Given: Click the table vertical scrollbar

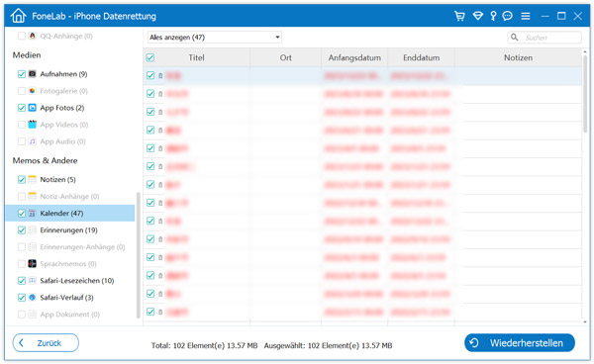Looking at the screenshot, I should pos(585,93).
